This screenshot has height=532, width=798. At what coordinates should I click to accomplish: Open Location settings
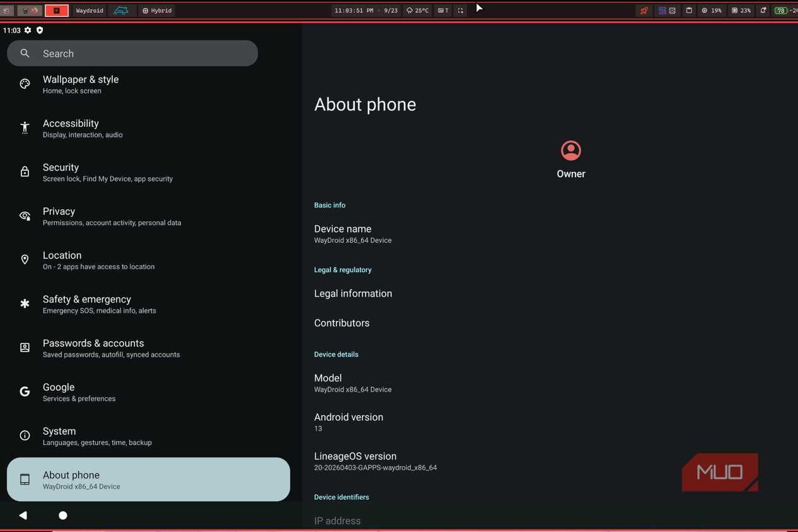149,260
